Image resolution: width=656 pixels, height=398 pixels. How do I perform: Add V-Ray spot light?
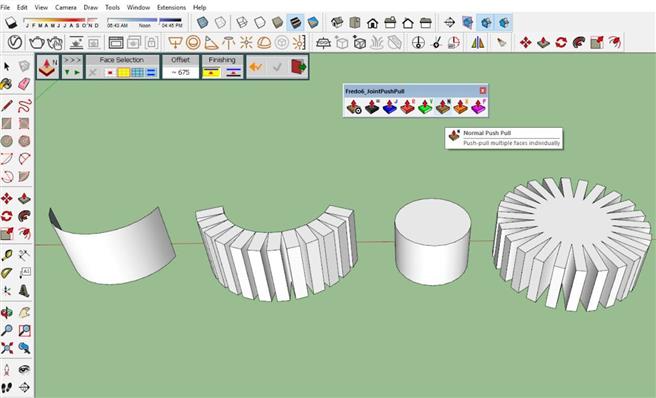[211, 42]
